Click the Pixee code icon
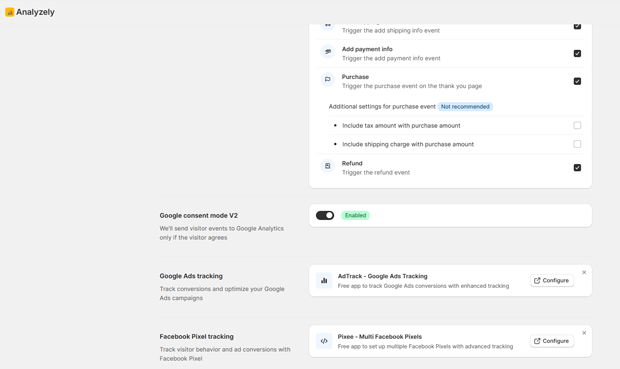The height and width of the screenshot is (369, 620). (x=324, y=341)
